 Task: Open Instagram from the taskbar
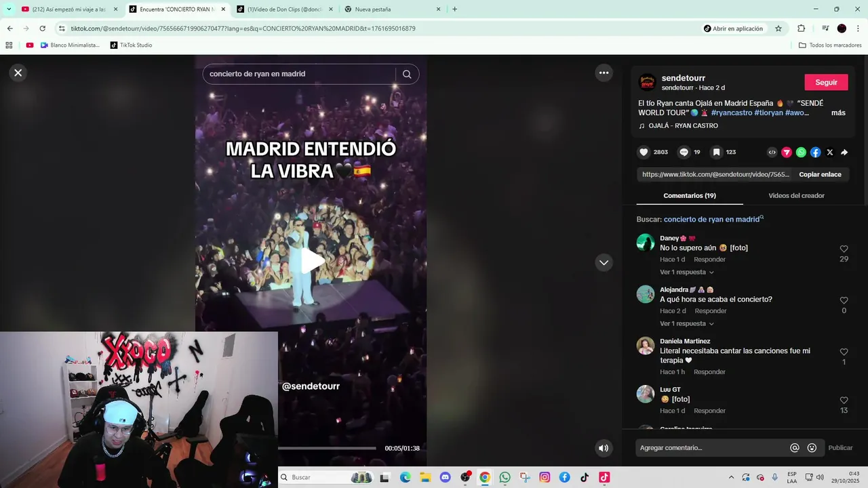click(545, 477)
